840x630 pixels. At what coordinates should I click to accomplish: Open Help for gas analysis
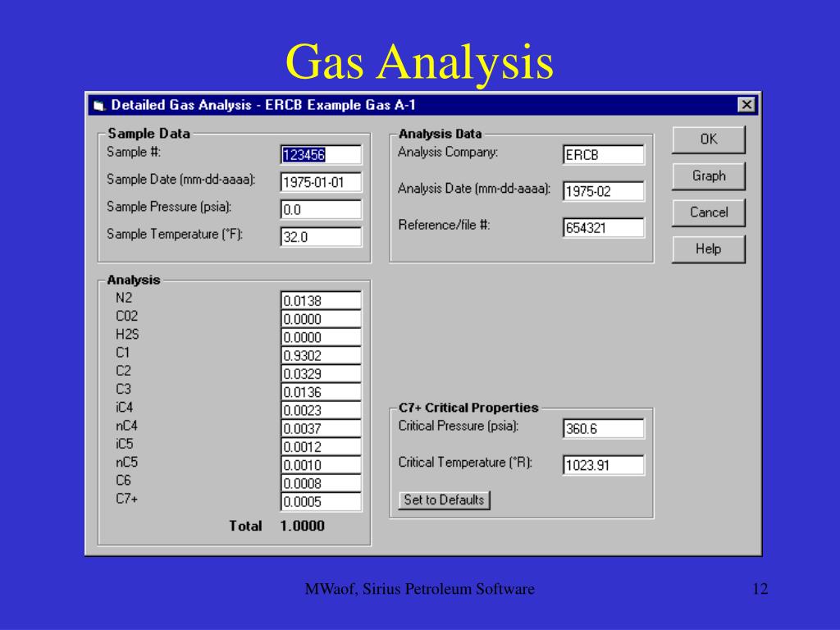pos(708,249)
